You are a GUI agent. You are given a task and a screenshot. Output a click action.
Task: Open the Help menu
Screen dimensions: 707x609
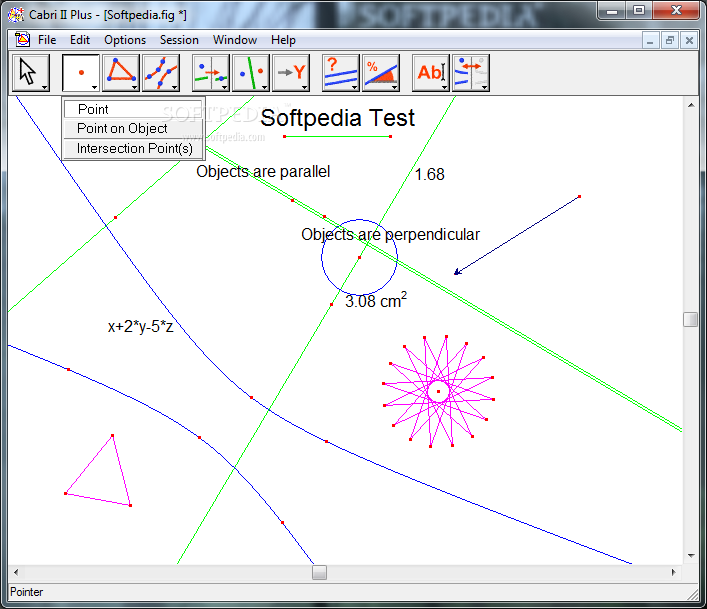(x=283, y=40)
